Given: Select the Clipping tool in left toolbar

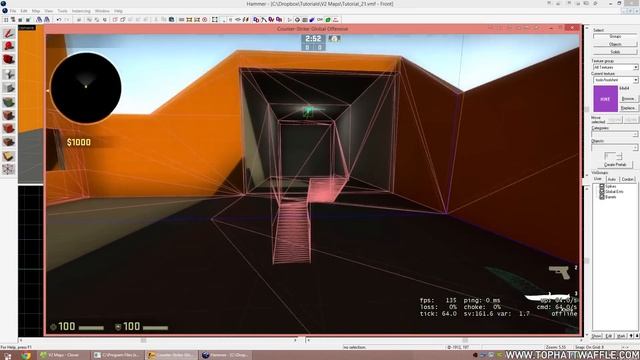Looking at the screenshot, I should (9, 156).
